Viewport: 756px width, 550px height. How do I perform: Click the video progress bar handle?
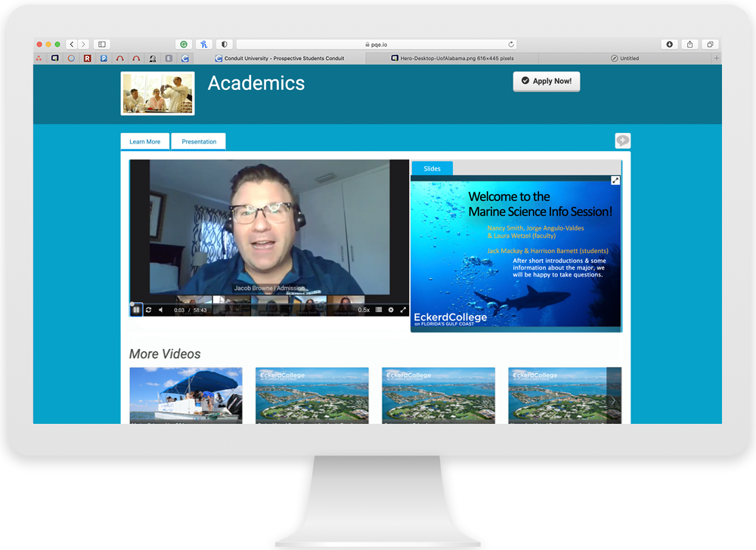(132, 304)
